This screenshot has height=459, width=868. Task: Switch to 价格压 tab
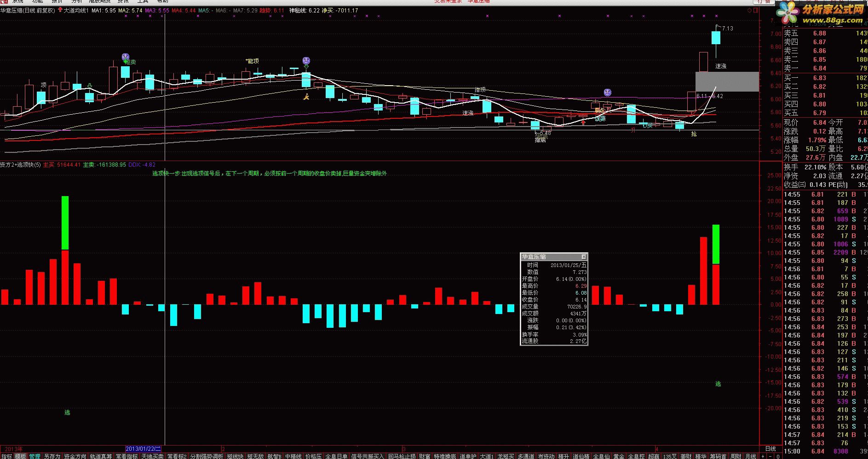pos(313,456)
